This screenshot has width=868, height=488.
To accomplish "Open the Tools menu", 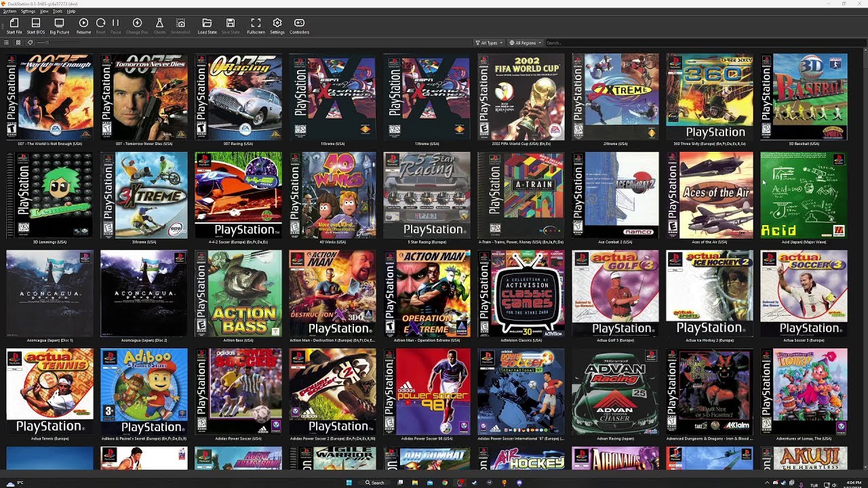I will coord(58,12).
